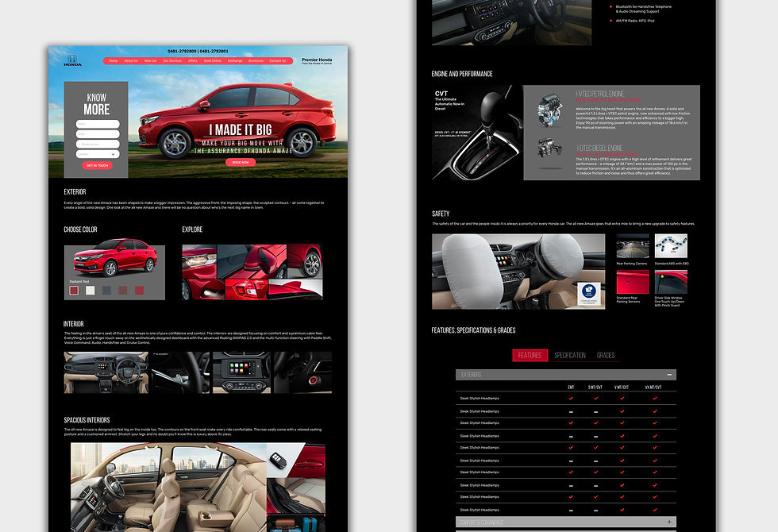The width and height of the screenshot is (778, 532).
Task: Click the CVT gear shifter image
Action: pyautogui.click(x=476, y=133)
